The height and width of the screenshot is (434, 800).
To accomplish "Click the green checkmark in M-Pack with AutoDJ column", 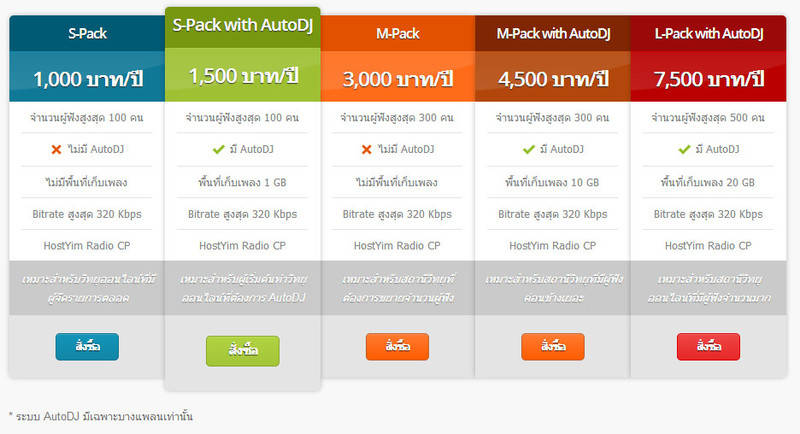I will [x=529, y=149].
